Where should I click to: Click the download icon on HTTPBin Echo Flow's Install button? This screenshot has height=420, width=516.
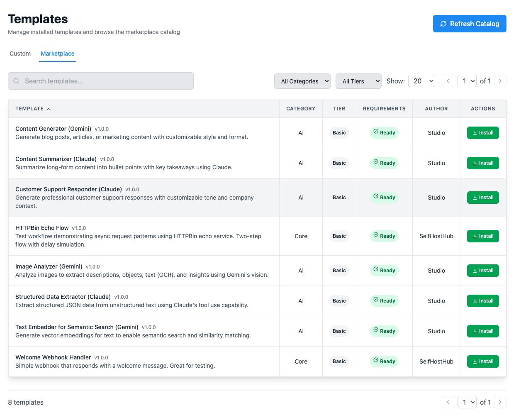click(475, 236)
